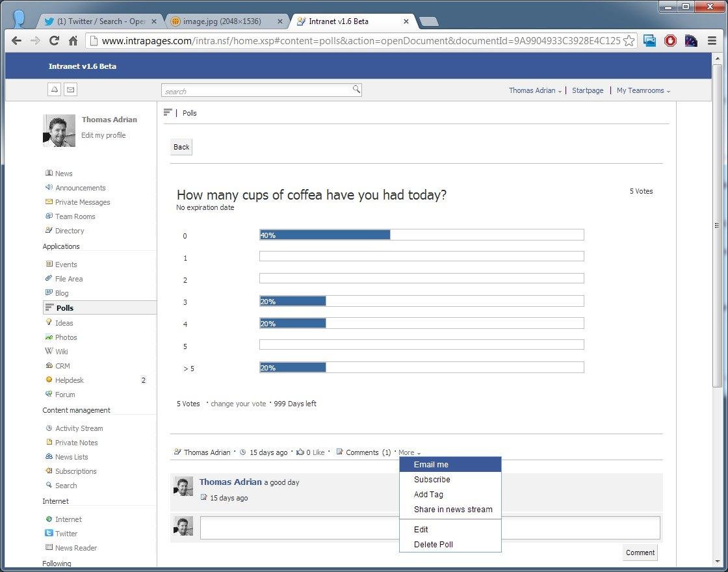The height and width of the screenshot is (572, 728).
Task: Click the Back button
Action: click(181, 147)
